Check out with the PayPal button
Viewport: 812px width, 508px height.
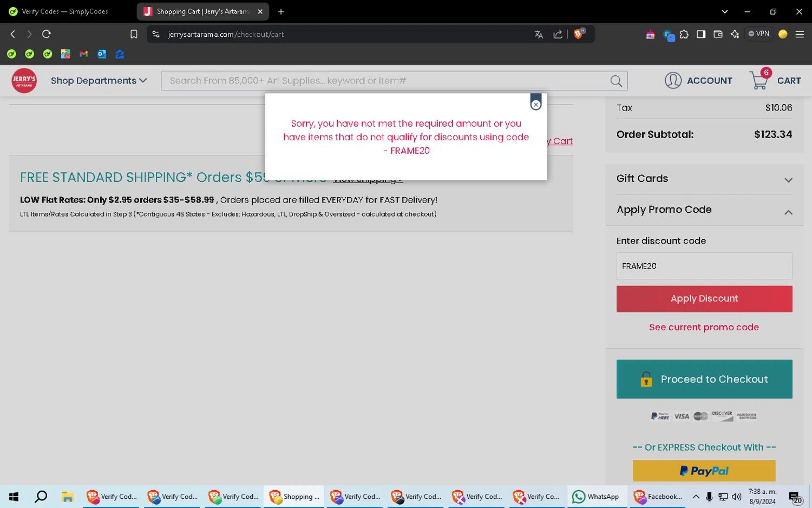click(704, 471)
